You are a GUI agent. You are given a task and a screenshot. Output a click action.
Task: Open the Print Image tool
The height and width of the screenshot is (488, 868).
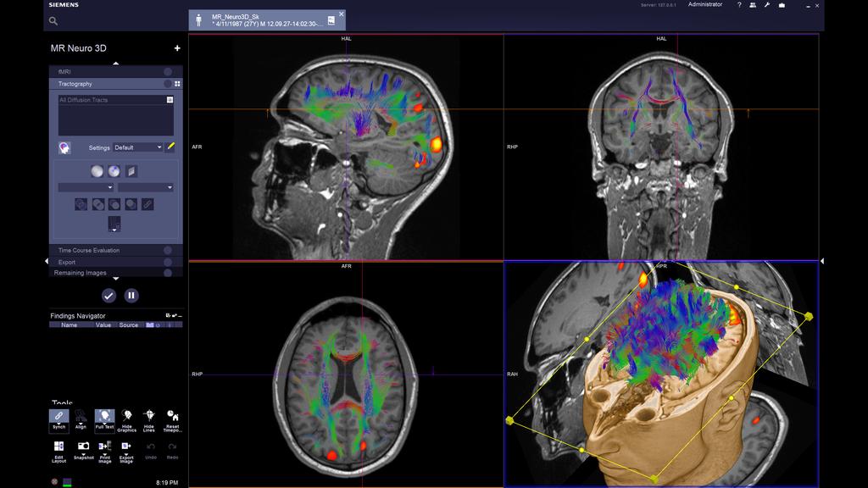click(104, 446)
